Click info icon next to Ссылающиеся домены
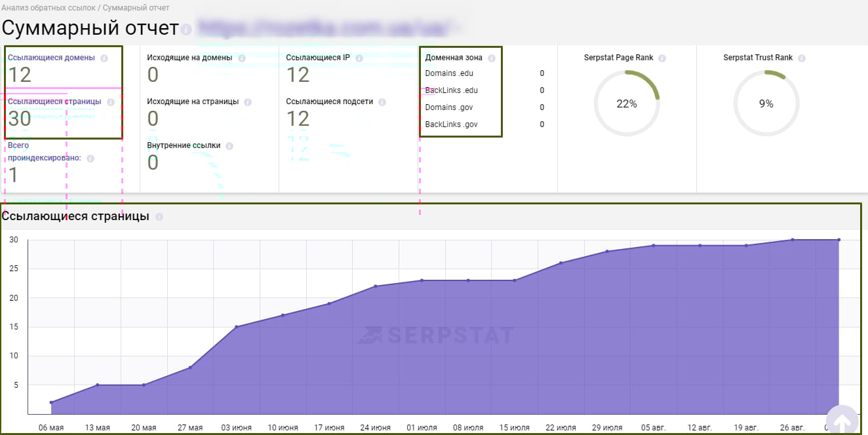The height and width of the screenshot is (435, 868). click(104, 58)
